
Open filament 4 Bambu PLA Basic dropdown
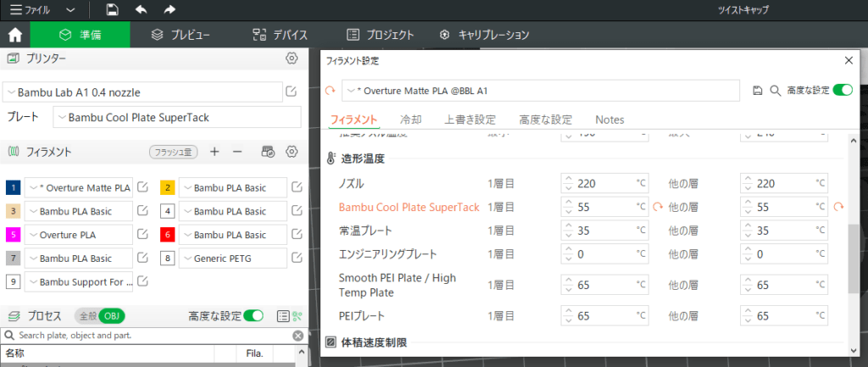[x=233, y=211]
